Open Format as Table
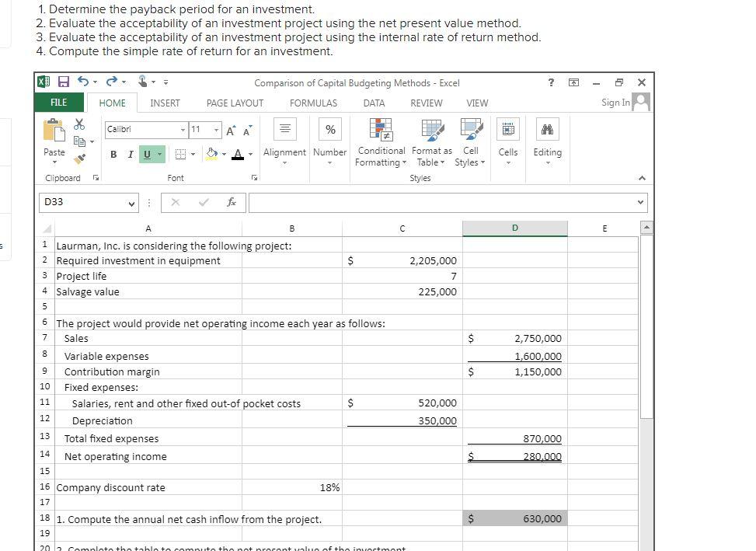 pyautogui.click(x=432, y=143)
